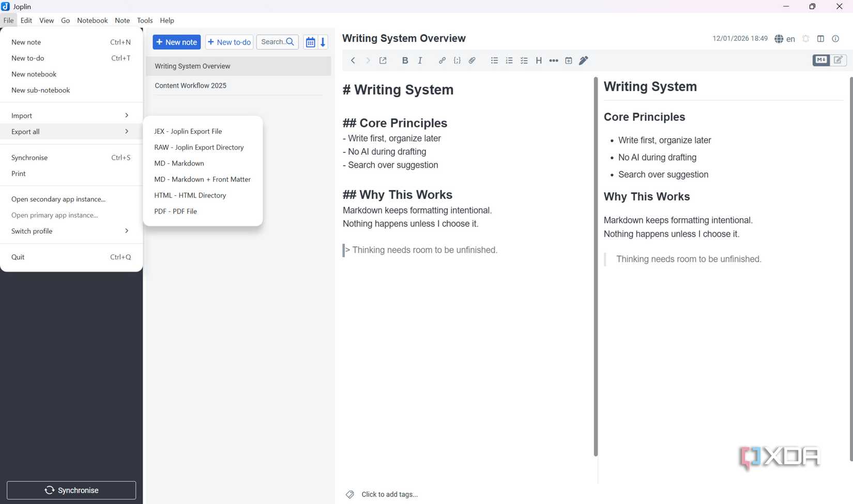Click the editor's vertical scrollbar
The height and width of the screenshot is (504, 853).
pyautogui.click(x=596, y=266)
